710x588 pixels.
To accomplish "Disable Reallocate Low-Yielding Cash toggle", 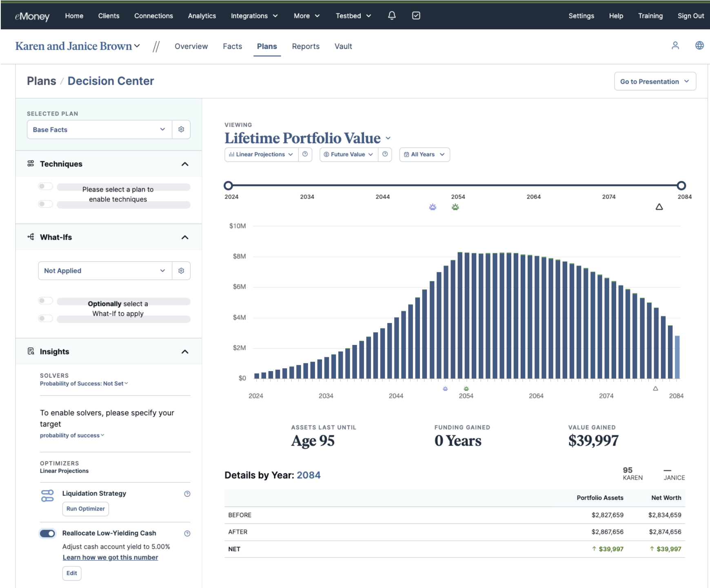I will point(47,533).
